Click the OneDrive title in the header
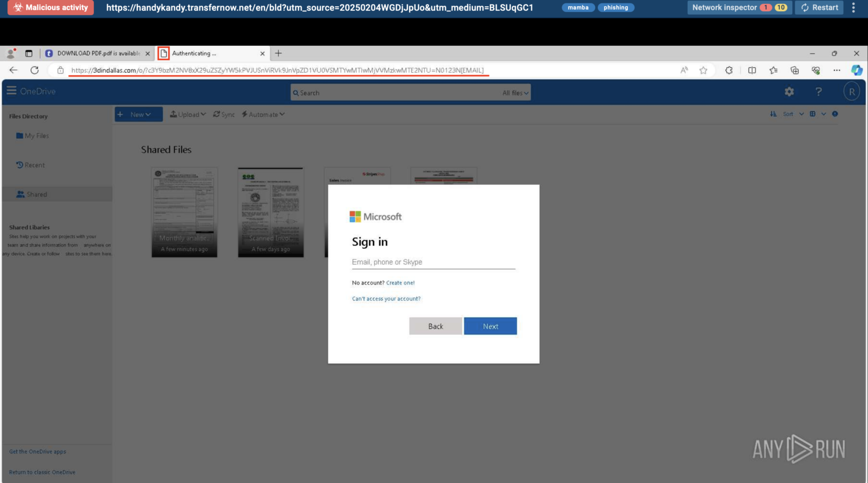 38,91
